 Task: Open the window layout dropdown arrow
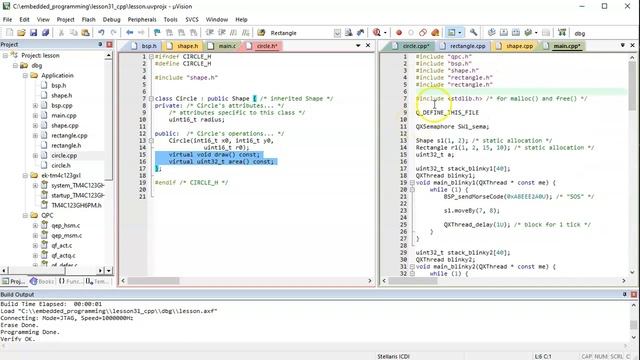460,33
